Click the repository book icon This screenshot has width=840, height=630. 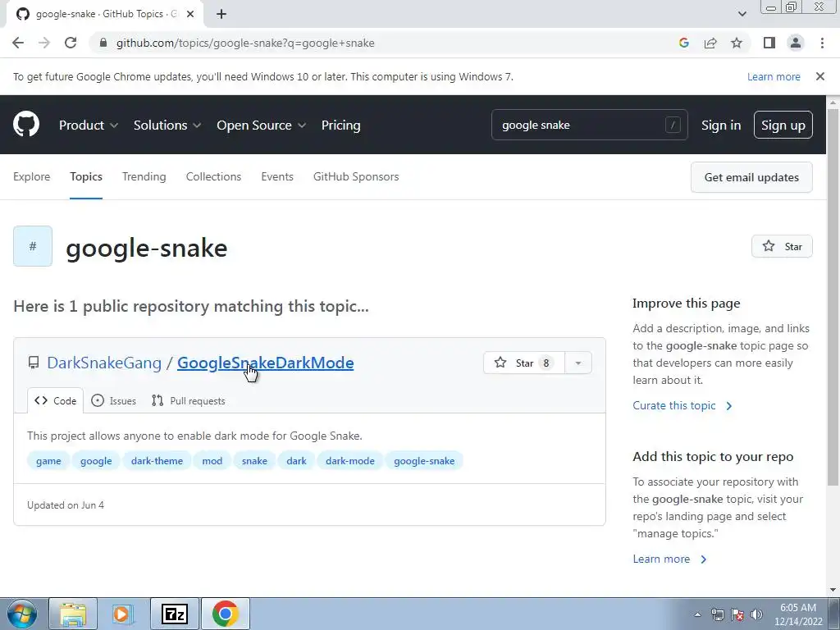click(33, 363)
